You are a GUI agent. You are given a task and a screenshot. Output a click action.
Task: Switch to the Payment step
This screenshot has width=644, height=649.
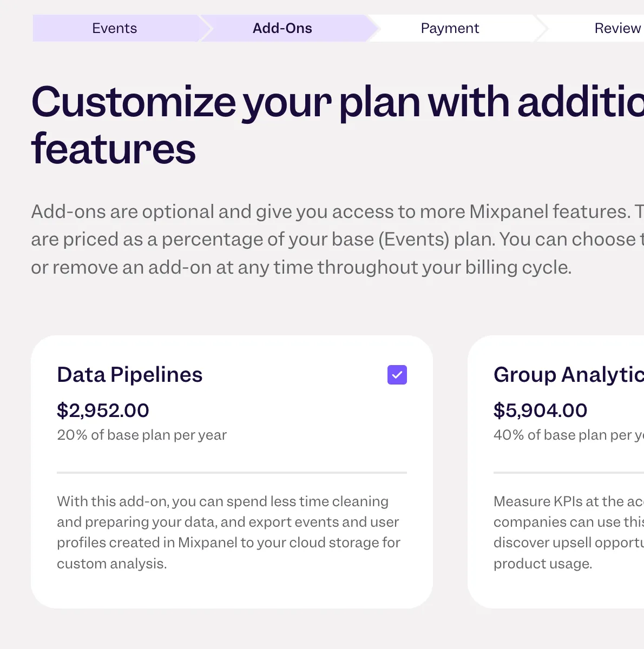coord(450,28)
